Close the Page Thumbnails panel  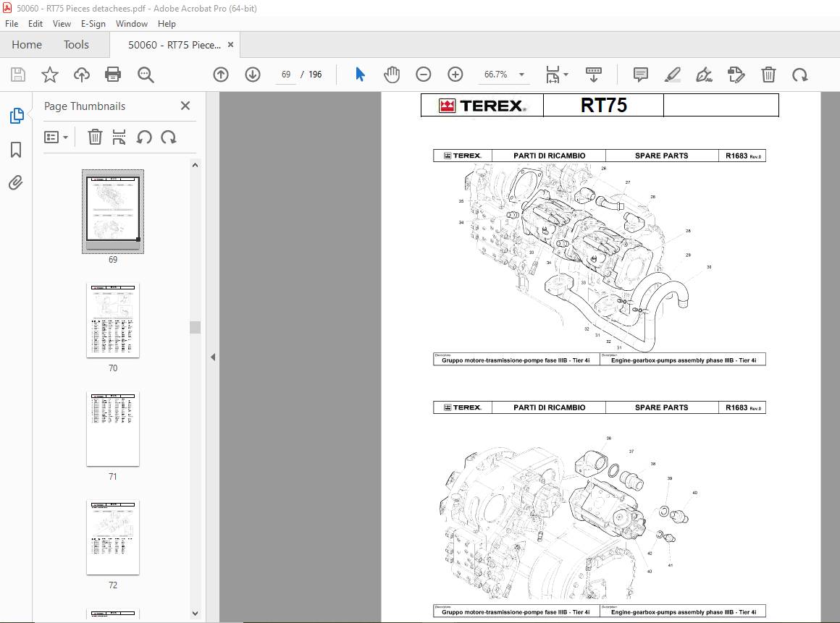185,106
